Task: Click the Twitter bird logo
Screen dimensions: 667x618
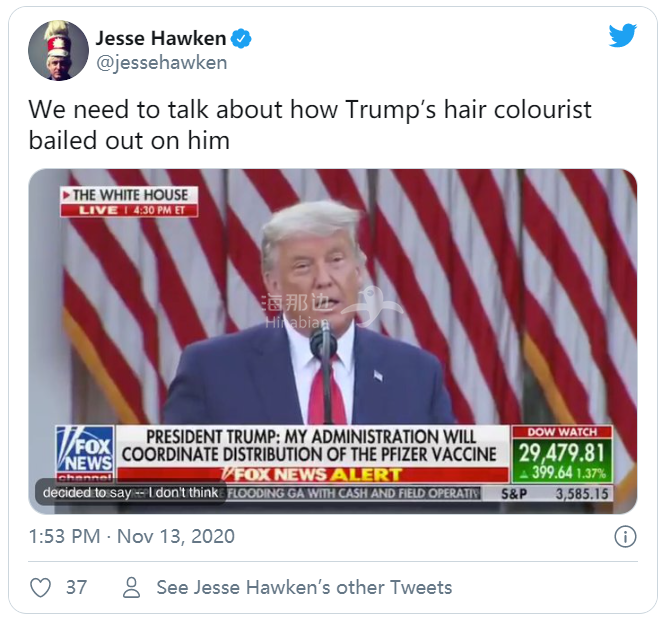Action: (622, 36)
